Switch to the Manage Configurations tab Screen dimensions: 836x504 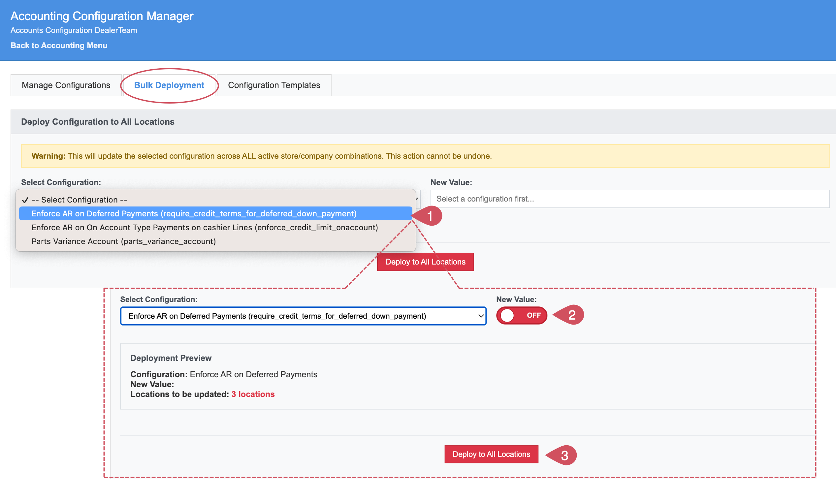66,85
